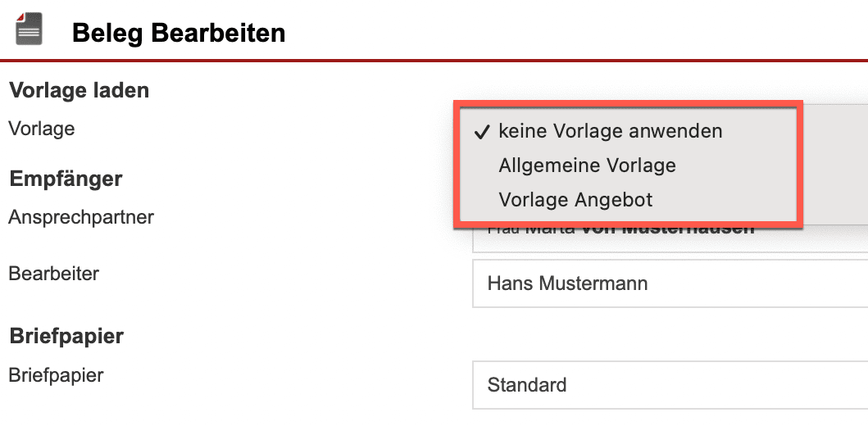Open the Briefpapier 'Standard' dropdown
The height and width of the screenshot is (426, 868).
point(670,385)
